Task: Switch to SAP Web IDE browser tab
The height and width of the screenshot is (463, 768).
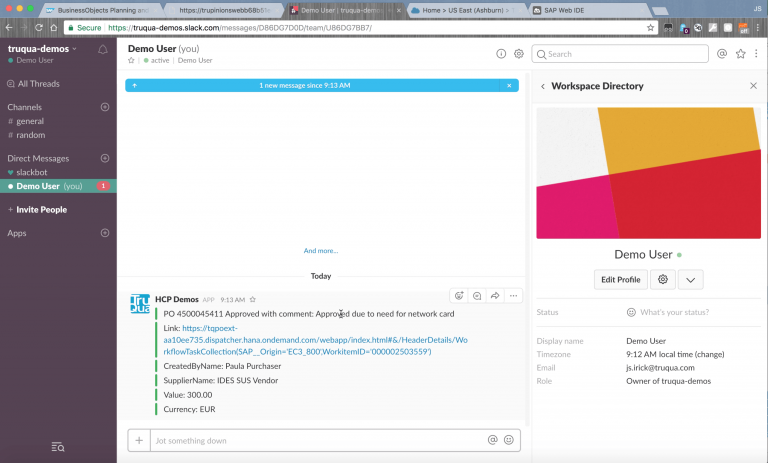Action: click(x=590, y=10)
